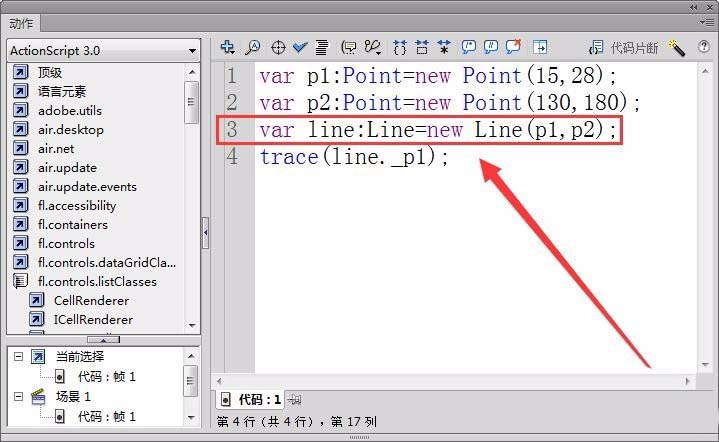Click the splitter handle between toolbox and navigator

[104, 340]
